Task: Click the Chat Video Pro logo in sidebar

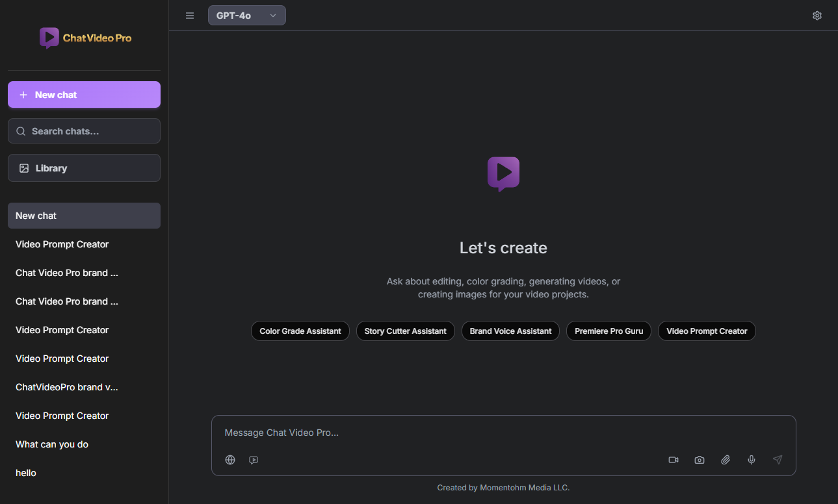Action: coord(85,38)
